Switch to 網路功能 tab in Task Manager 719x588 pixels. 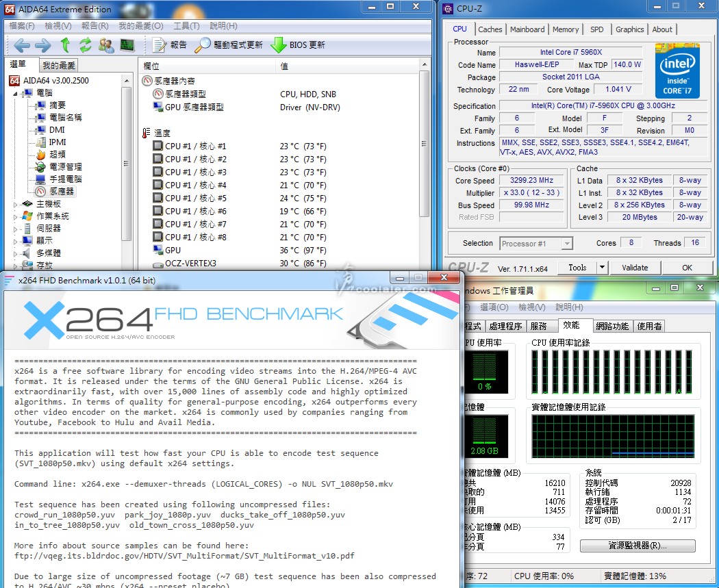(x=612, y=326)
